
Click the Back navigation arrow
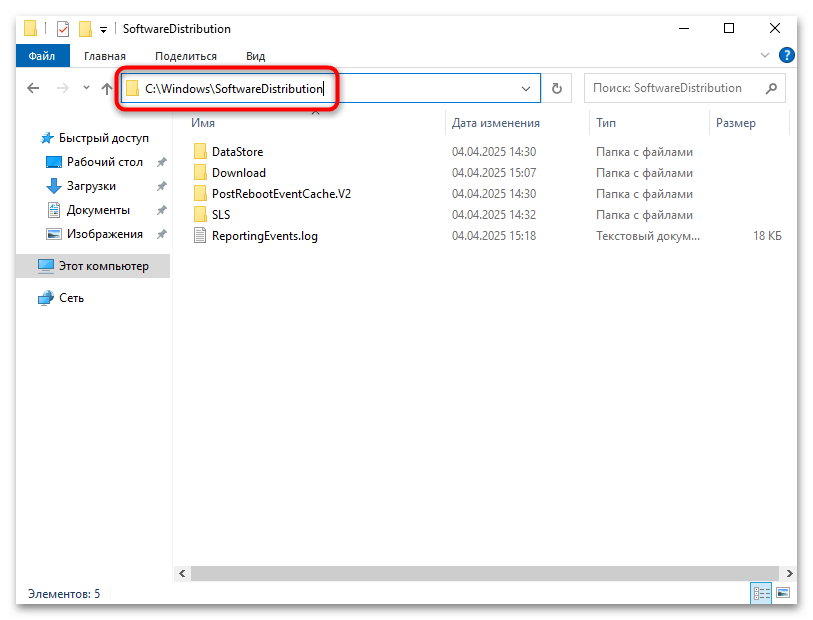point(33,88)
